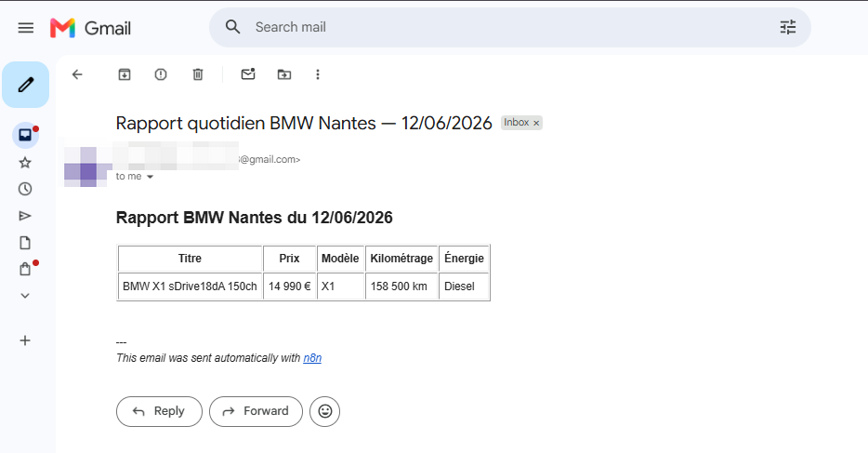Show search options filter icon

[788, 27]
